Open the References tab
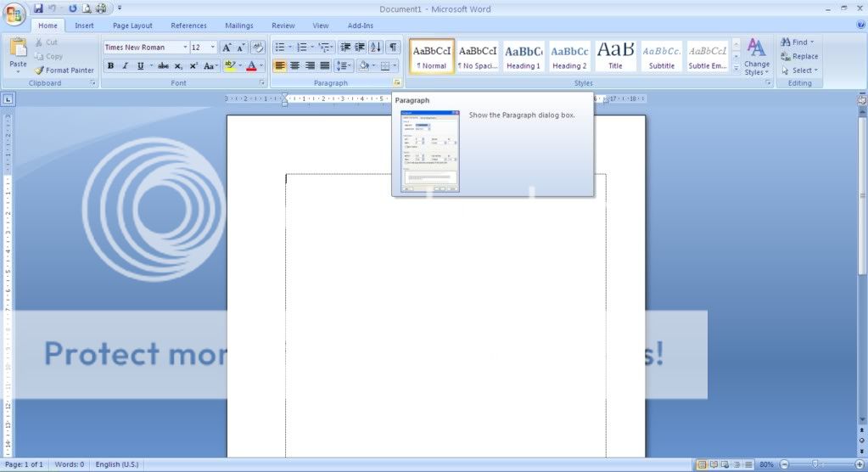Image resolution: width=868 pixels, height=472 pixels. click(x=188, y=25)
